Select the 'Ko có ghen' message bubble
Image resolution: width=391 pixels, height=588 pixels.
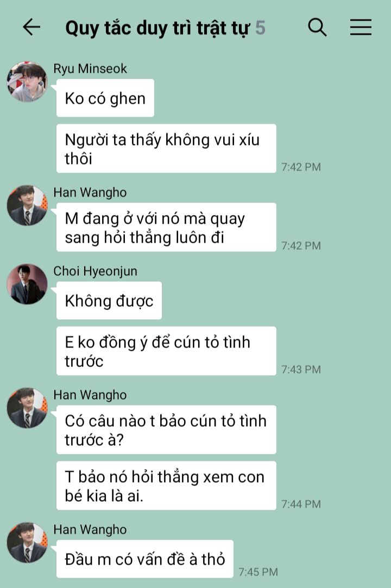105,98
